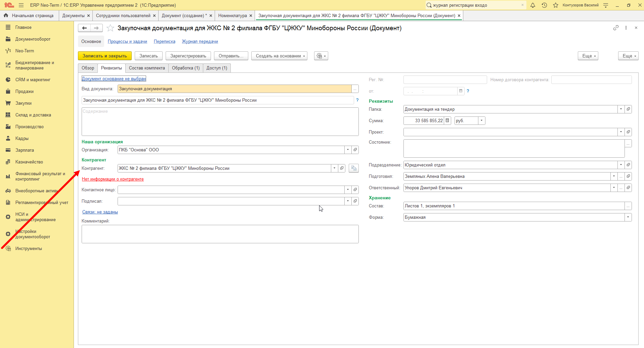
Task: Switch to the Обзор tab
Action: [88, 68]
